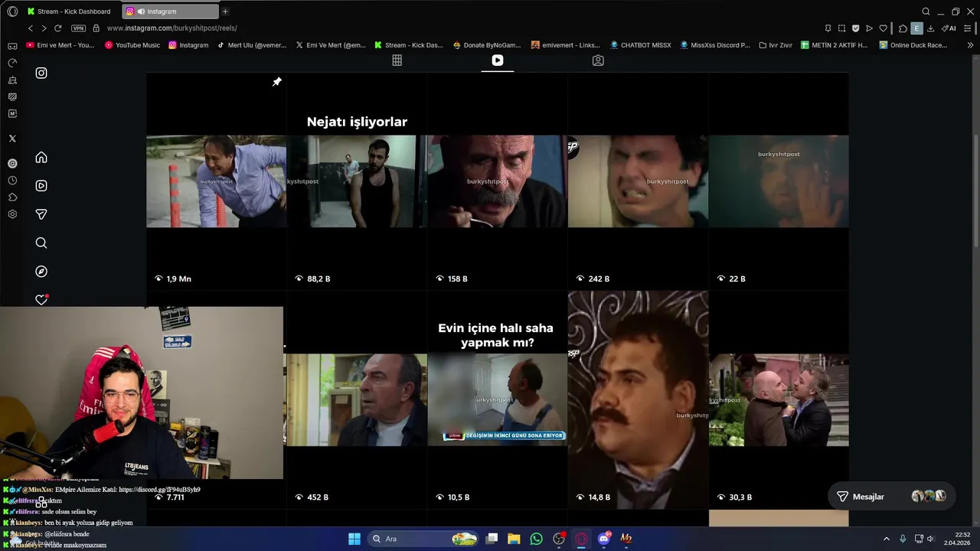Open the Windows Start menu
Screen dimensions: 980x551
click(354, 539)
